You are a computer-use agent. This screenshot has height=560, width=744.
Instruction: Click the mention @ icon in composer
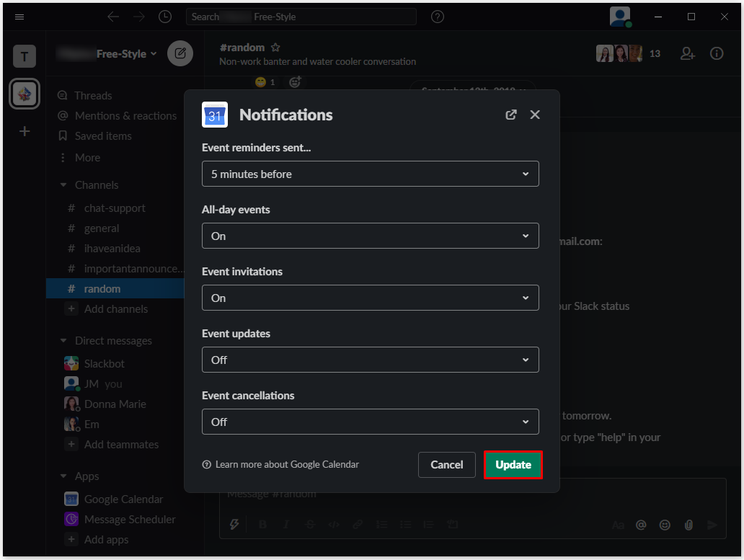click(x=641, y=525)
